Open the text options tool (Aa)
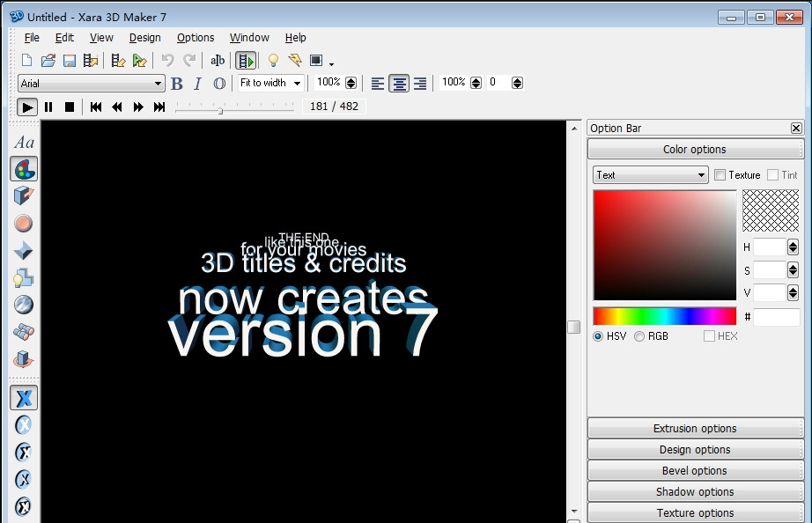812x523 pixels. coord(24,143)
